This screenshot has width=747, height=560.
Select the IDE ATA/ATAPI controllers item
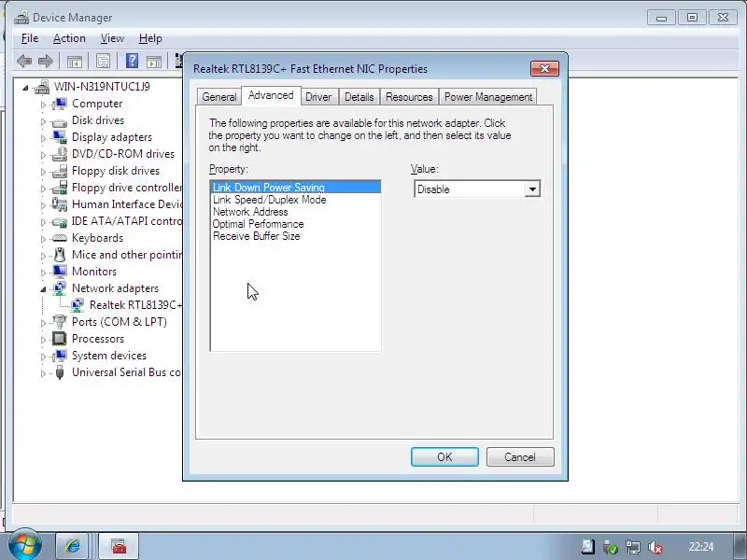(x=127, y=221)
